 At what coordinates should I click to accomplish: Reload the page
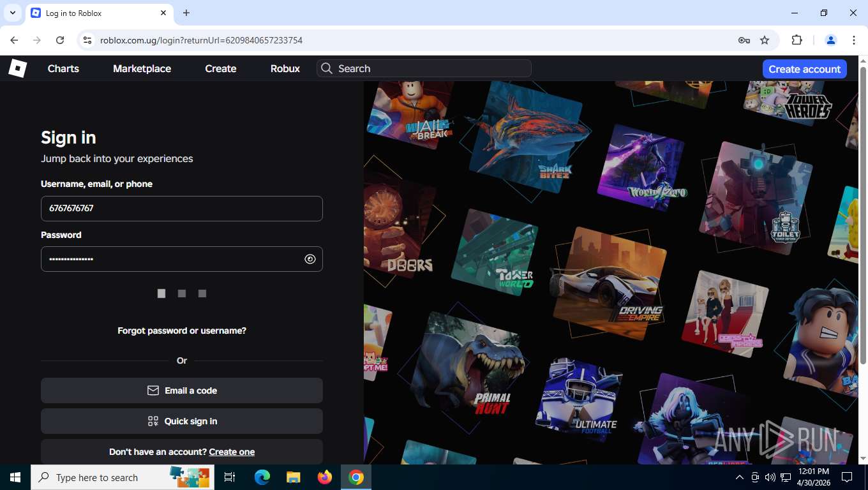pyautogui.click(x=60, y=40)
